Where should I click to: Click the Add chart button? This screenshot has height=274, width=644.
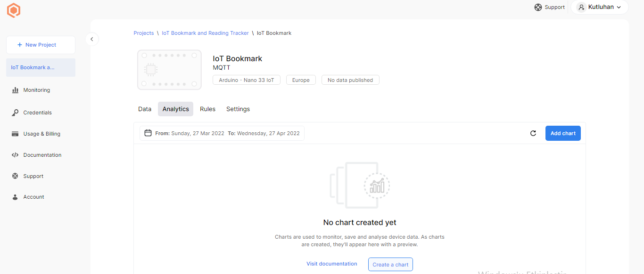point(563,133)
